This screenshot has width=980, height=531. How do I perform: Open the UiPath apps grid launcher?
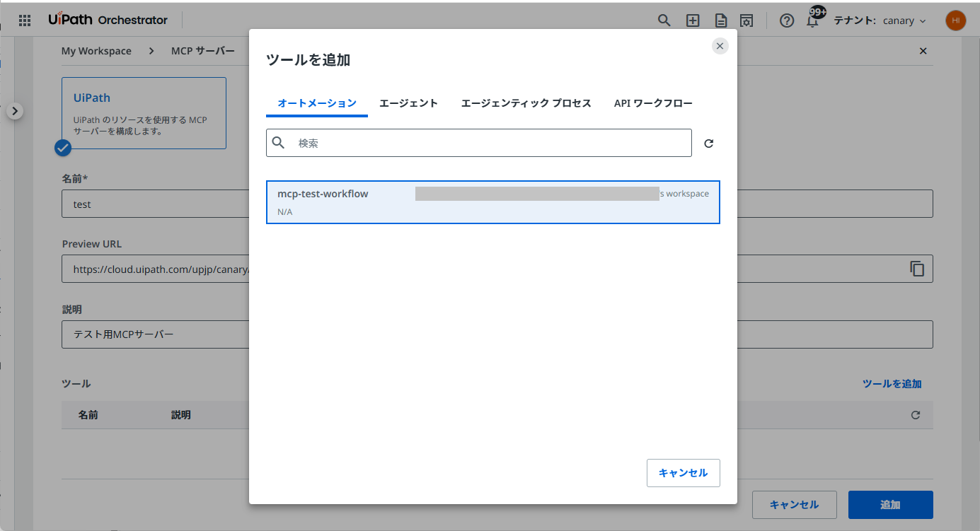(25, 21)
